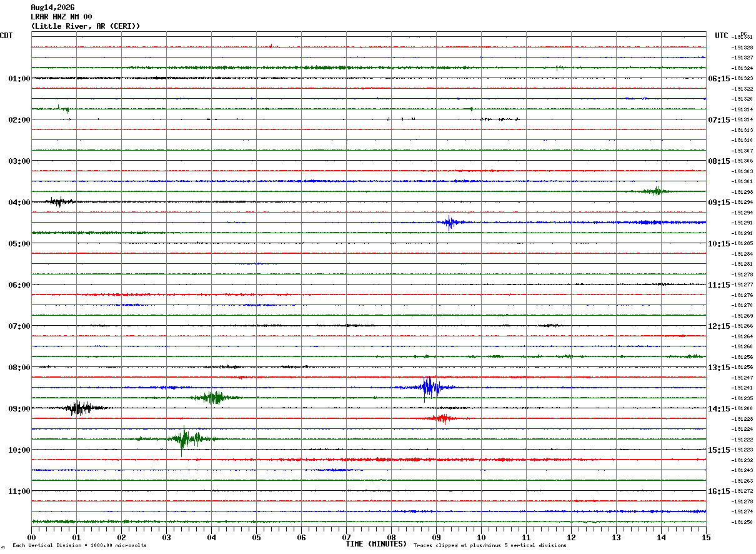Image resolution: width=756 pixels, height=554 pixels.
Task: Click the CDT timezone label
Action: (6, 36)
